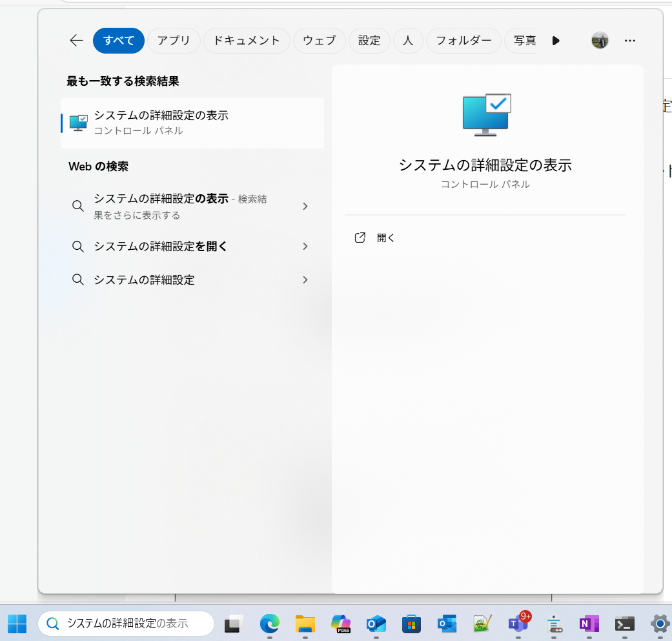Click the Task View icon

coord(232,624)
